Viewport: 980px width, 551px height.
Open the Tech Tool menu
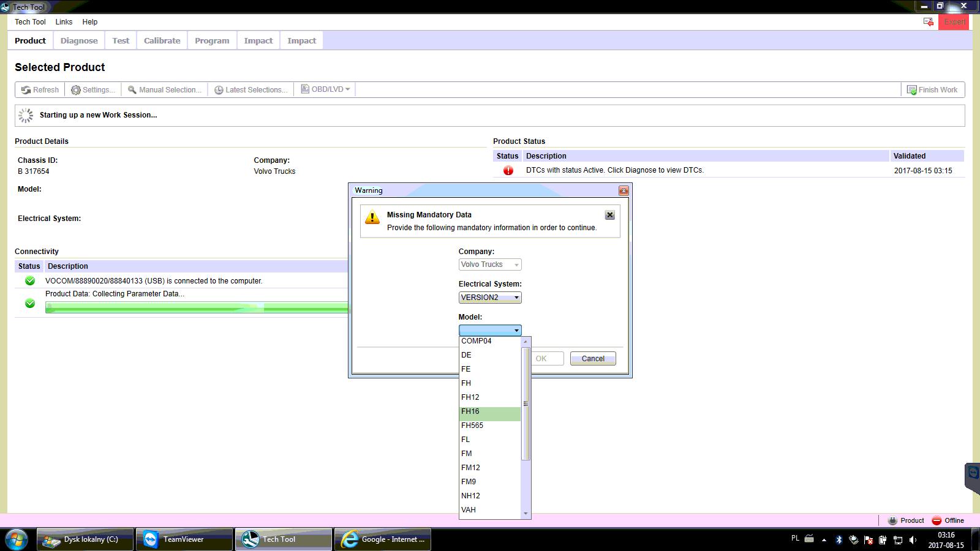[x=30, y=21]
